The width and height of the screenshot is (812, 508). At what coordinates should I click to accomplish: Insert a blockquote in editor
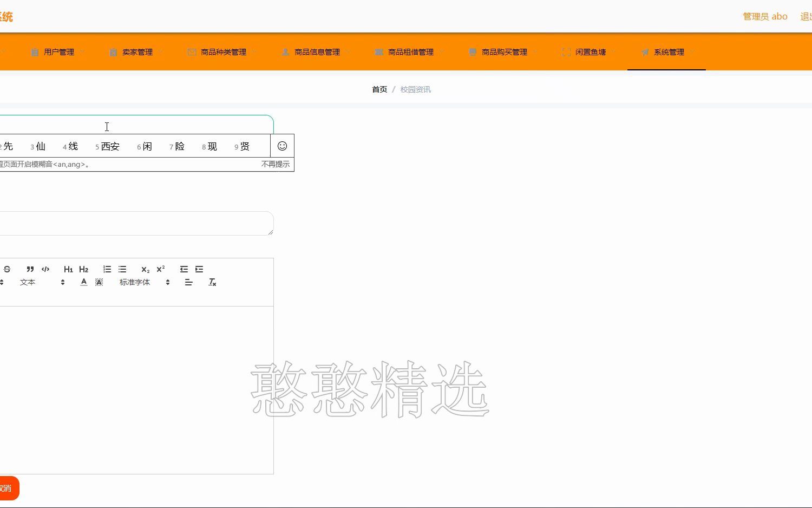pyautogui.click(x=30, y=269)
